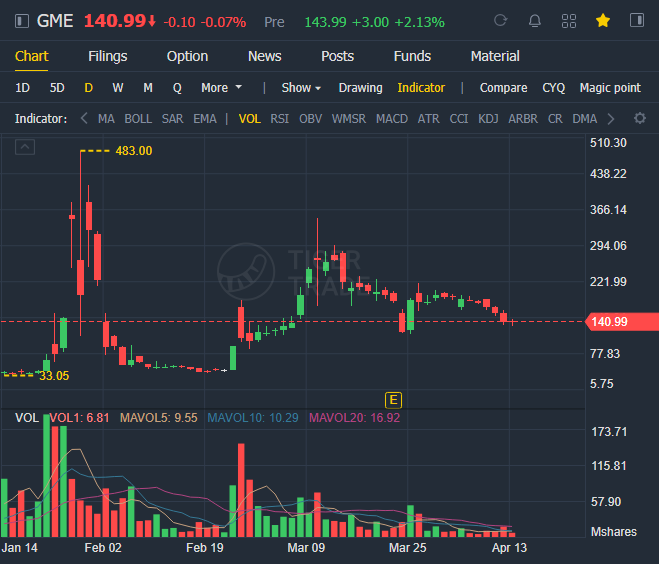Click pre-market price 143.99
This screenshot has height=564, width=659.
point(326,22)
